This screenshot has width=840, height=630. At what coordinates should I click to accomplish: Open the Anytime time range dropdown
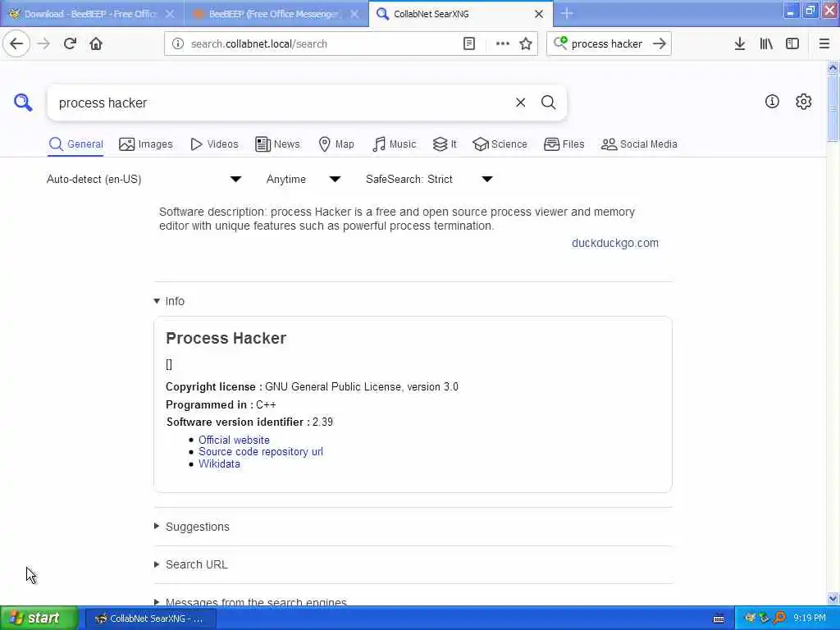pyautogui.click(x=304, y=179)
